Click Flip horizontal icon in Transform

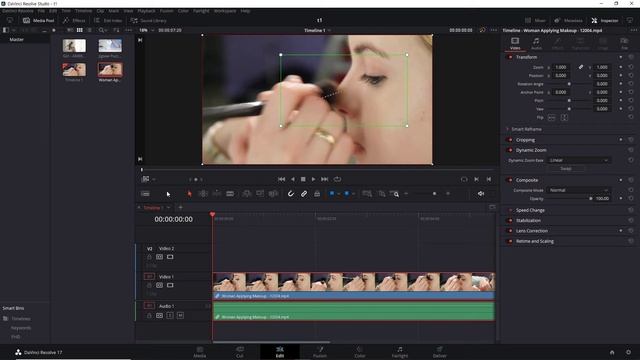[551, 118]
